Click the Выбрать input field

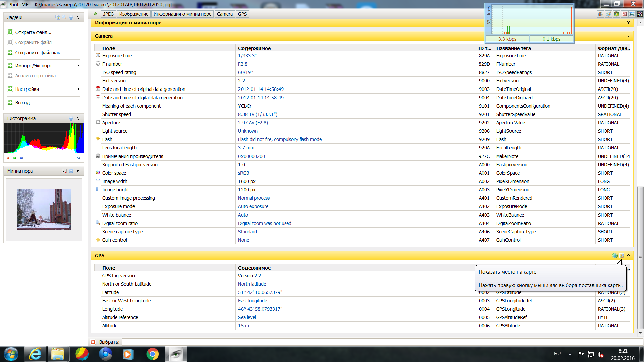click(x=369, y=342)
